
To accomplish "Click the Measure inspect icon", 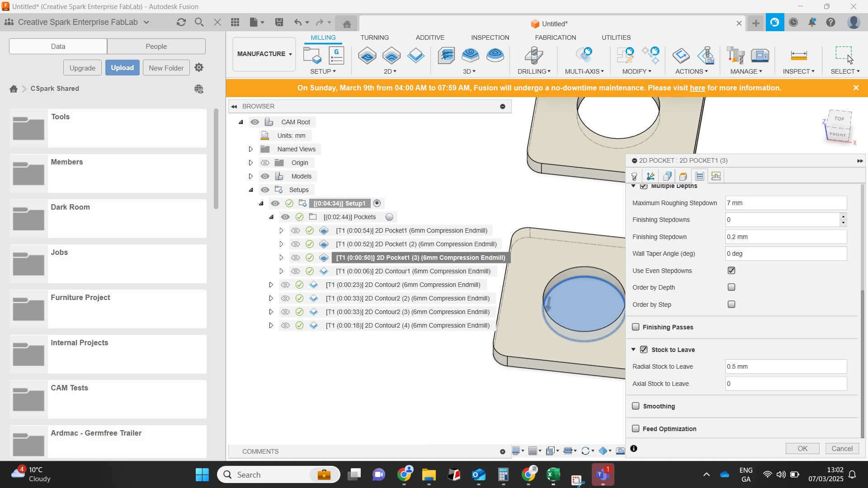I will click(799, 56).
